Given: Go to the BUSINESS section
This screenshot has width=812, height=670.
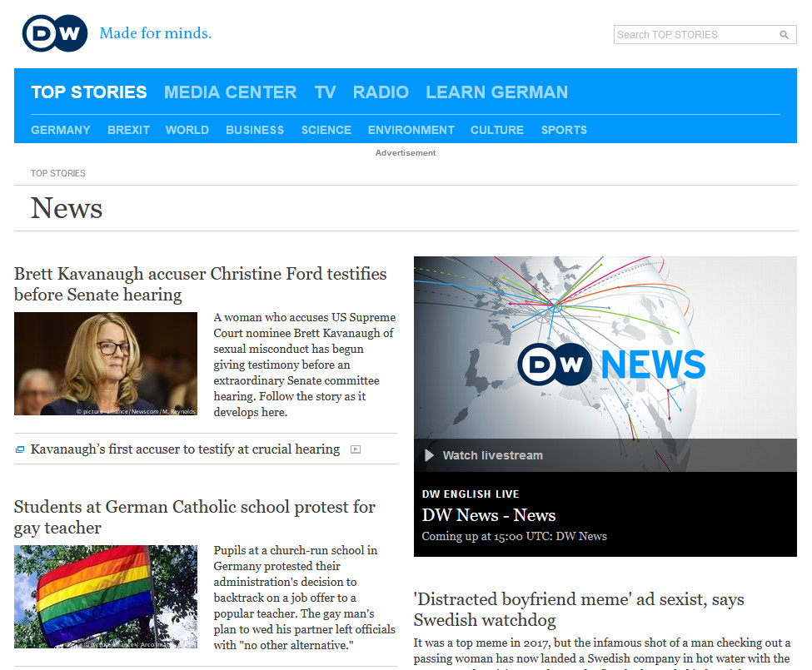Looking at the screenshot, I should pyautogui.click(x=255, y=130).
